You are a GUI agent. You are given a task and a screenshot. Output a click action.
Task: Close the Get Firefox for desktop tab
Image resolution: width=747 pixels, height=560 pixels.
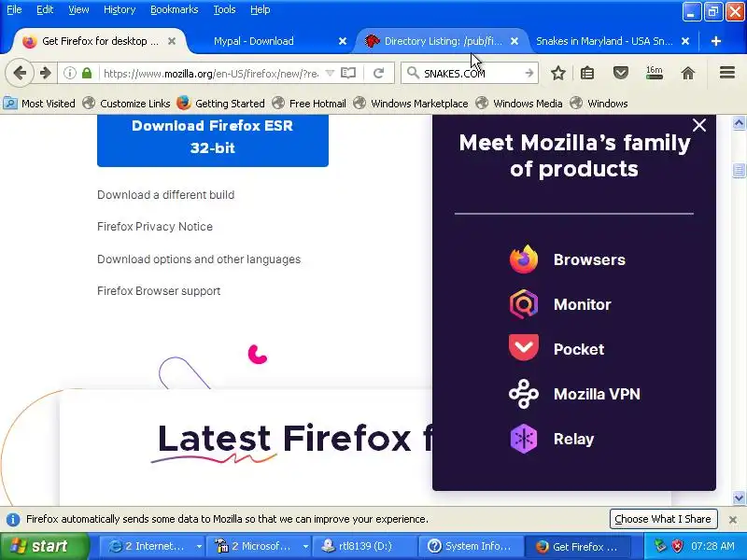pyautogui.click(x=172, y=41)
